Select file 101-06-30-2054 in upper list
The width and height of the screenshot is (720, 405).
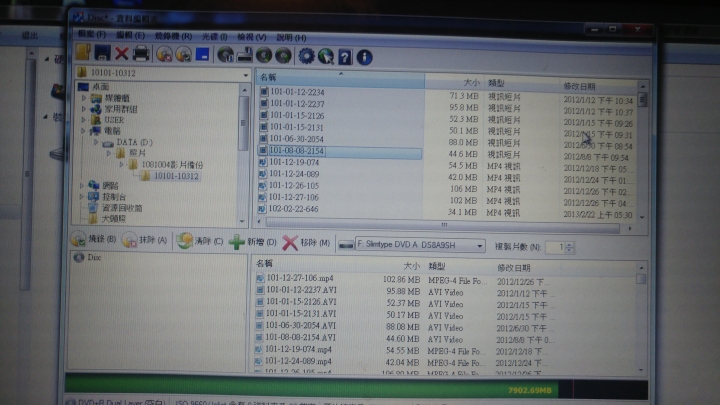point(297,139)
